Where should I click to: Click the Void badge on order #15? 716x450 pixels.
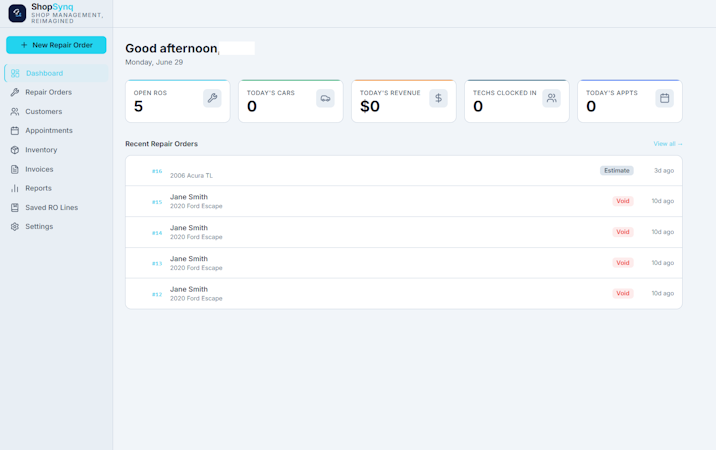[623, 201]
